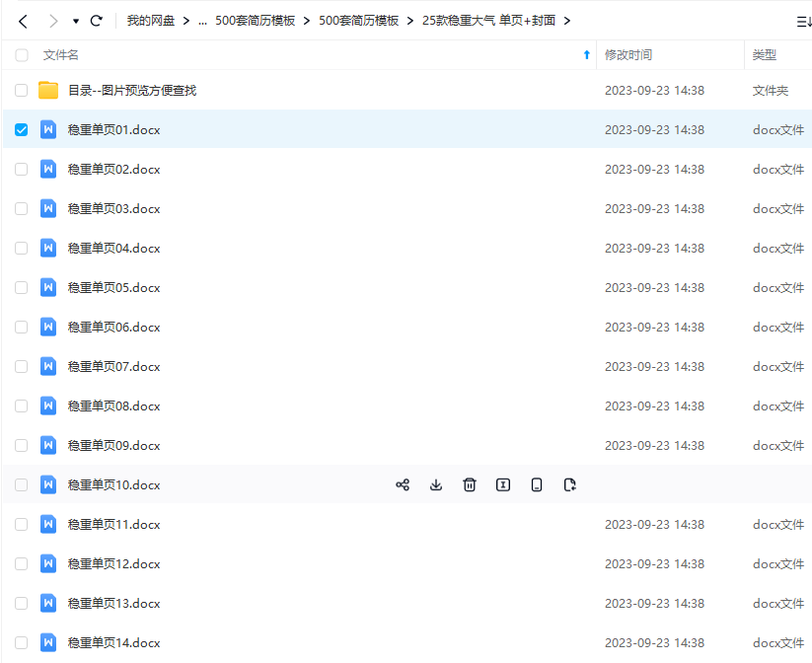Select file name 稳重单页05.docx
This screenshot has width=812, height=663.
pyautogui.click(x=113, y=288)
